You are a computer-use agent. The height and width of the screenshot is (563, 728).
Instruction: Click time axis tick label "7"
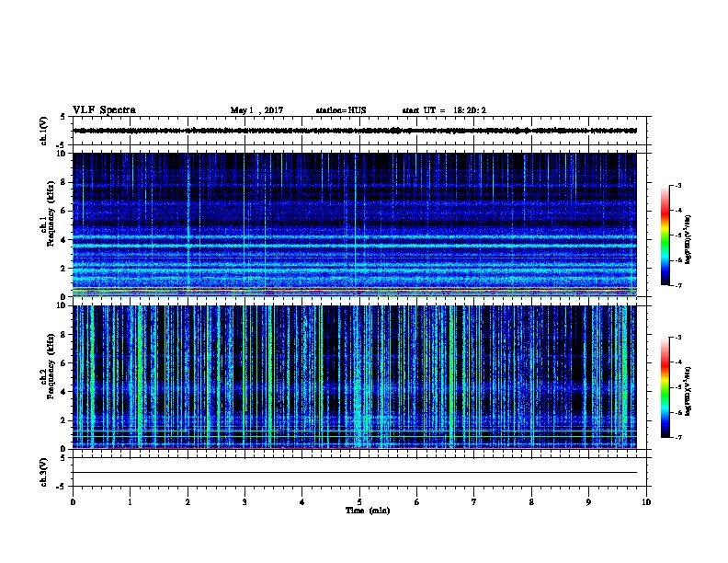point(474,502)
